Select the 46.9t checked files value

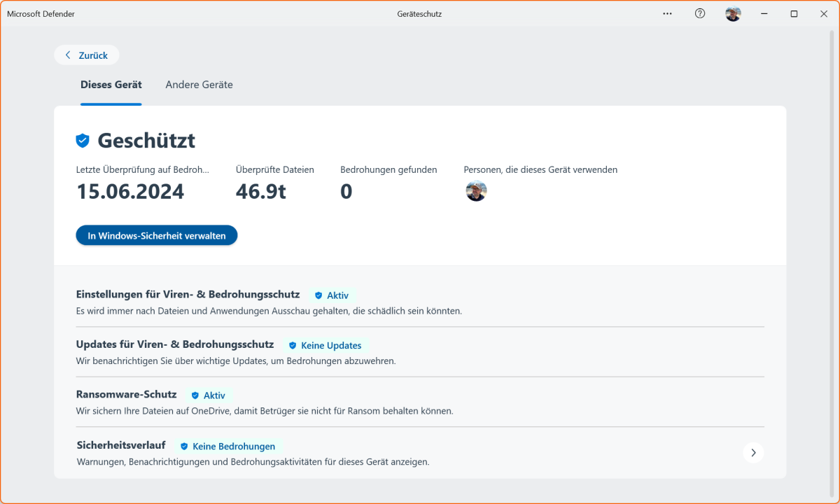tap(261, 192)
